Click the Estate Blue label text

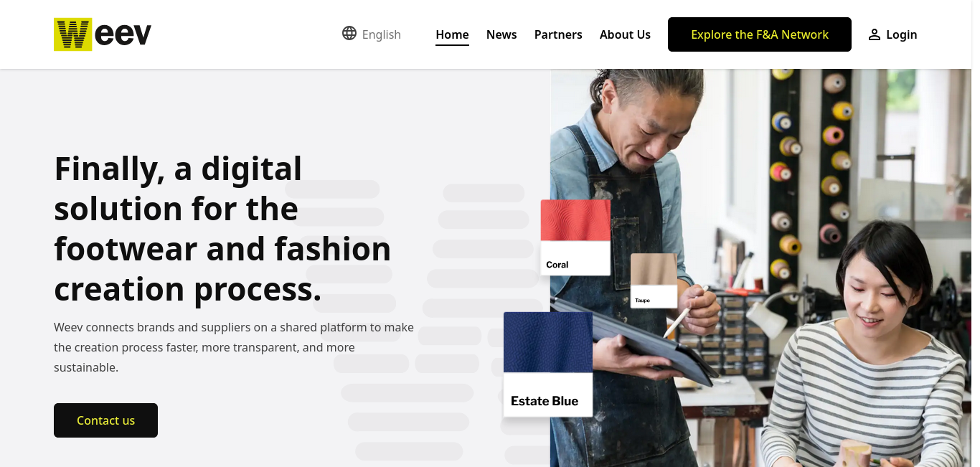tap(545, 401)
